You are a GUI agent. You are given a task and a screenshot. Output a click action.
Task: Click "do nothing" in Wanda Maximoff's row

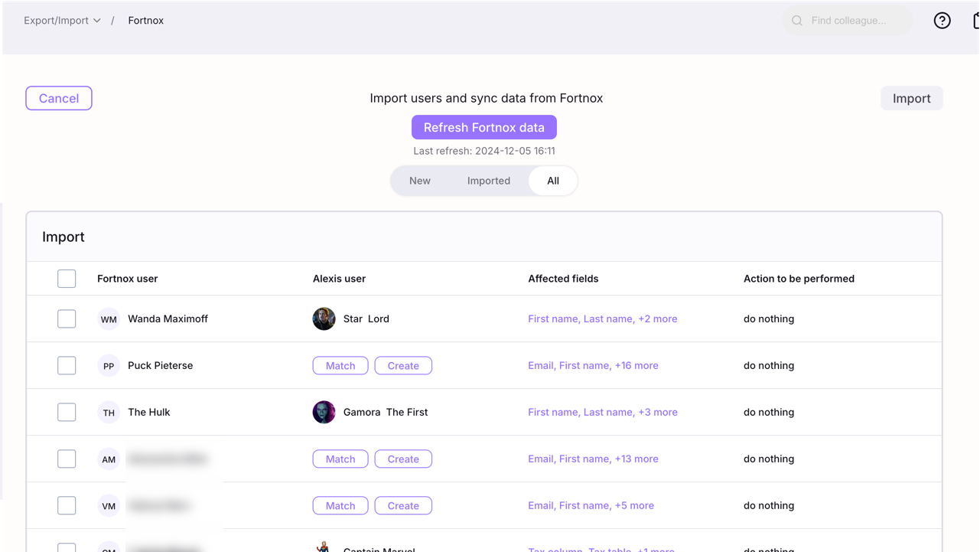(769, 318)
